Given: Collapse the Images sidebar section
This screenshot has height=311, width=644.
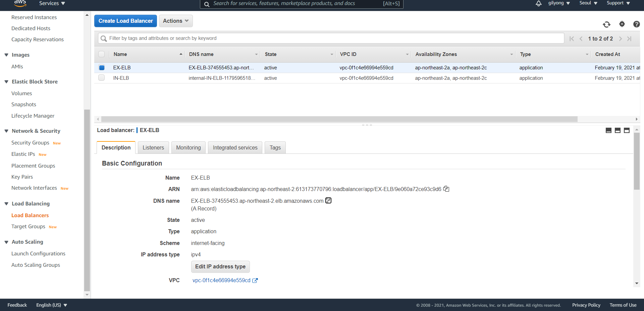Looking at the screenshot, I should coord(6,55).
